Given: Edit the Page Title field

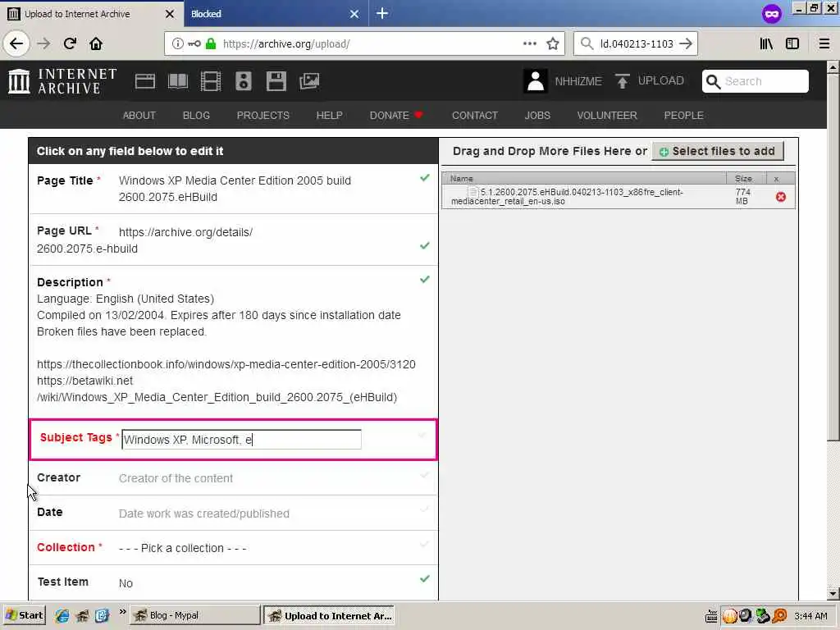Looking at the screenshot, I should click(x=235, y=189).
